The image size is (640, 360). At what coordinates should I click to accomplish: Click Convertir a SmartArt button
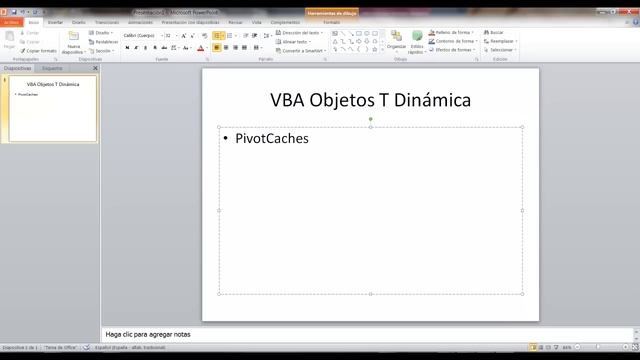point(301,51)
